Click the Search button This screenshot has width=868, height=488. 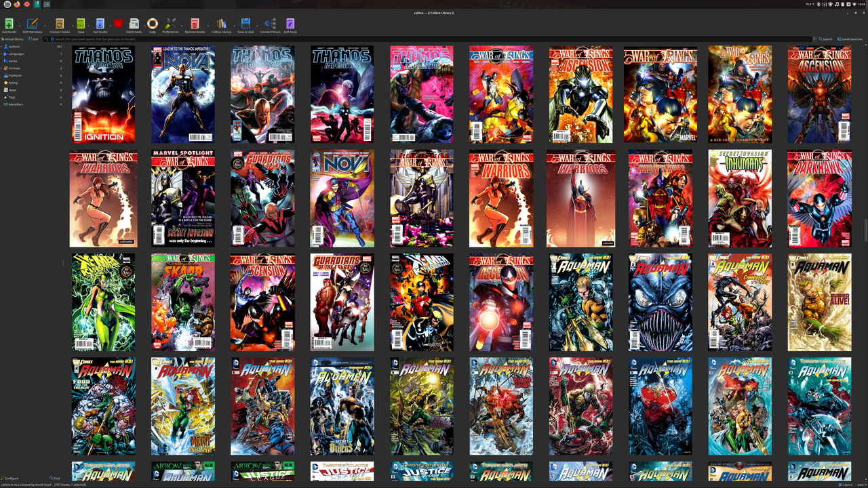[x=825, y=39]
